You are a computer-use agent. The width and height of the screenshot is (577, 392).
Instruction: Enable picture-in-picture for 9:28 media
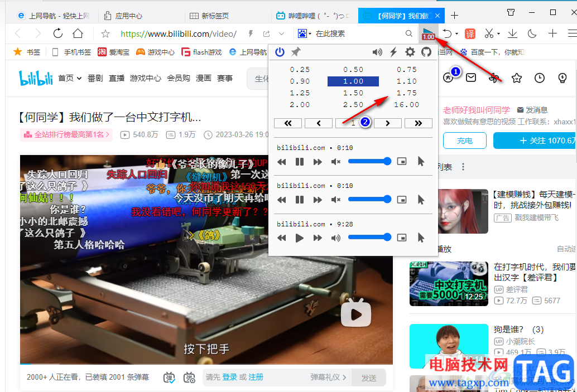pos(402,238)
